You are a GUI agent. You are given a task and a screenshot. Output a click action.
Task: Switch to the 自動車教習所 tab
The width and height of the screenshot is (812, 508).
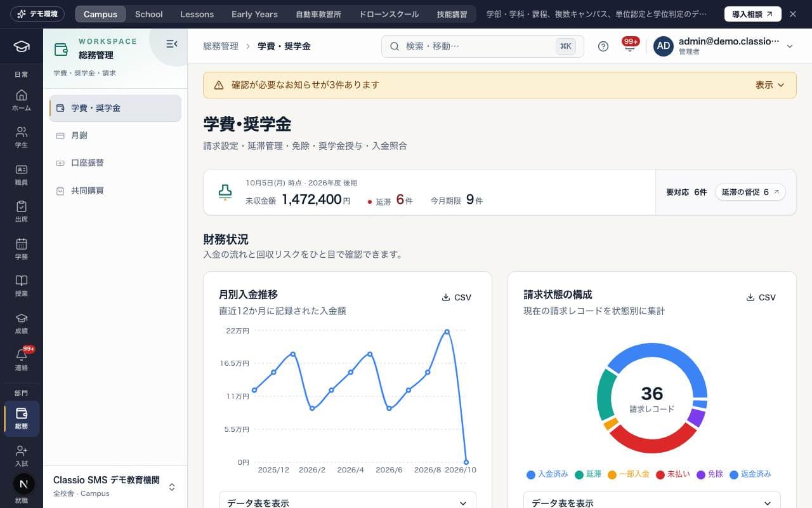(318, 14)
